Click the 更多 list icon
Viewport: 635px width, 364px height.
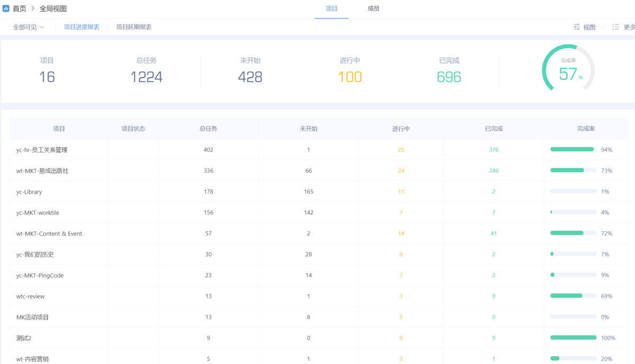[x=615, y=27]
